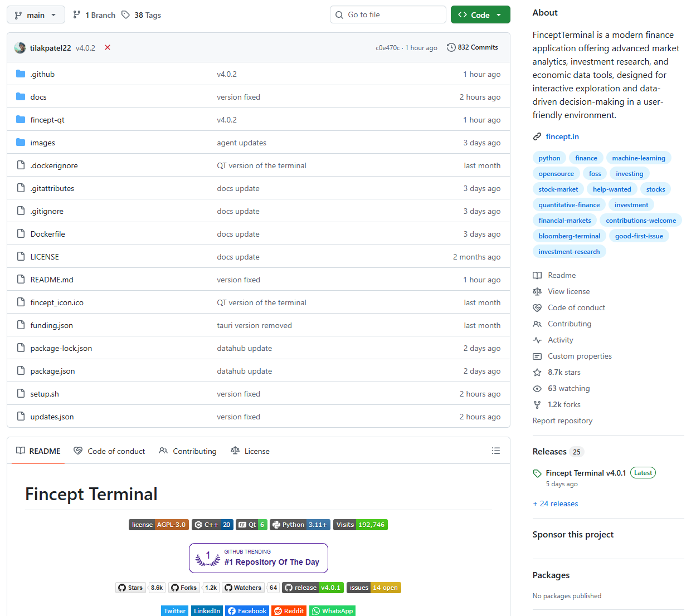View the 832 Commits history

473,47
